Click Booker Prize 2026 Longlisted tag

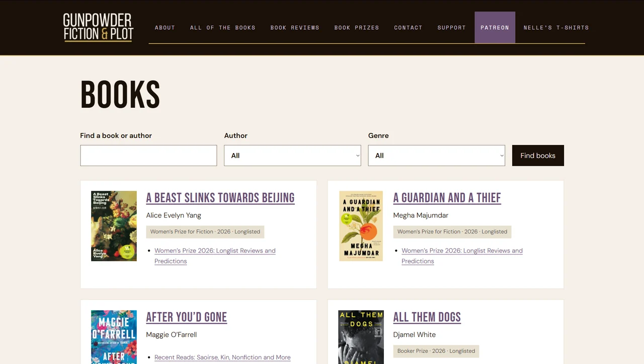pyautogui.click(x=436, y=351)
